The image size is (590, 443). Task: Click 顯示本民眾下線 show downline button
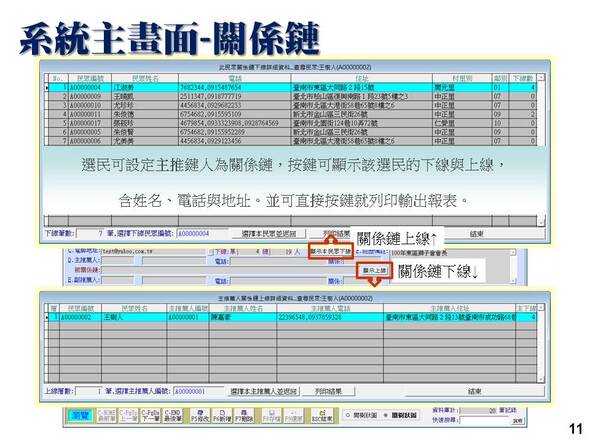click(331, 251)
